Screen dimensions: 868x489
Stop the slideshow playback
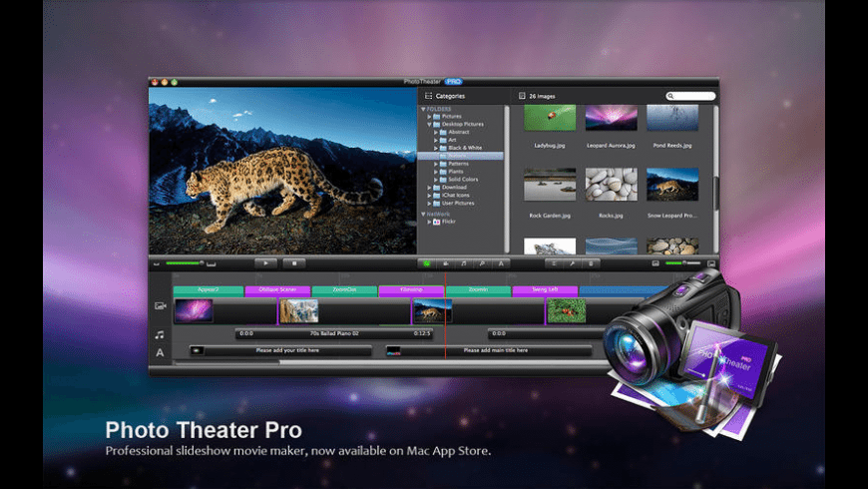tap(294, 263)
